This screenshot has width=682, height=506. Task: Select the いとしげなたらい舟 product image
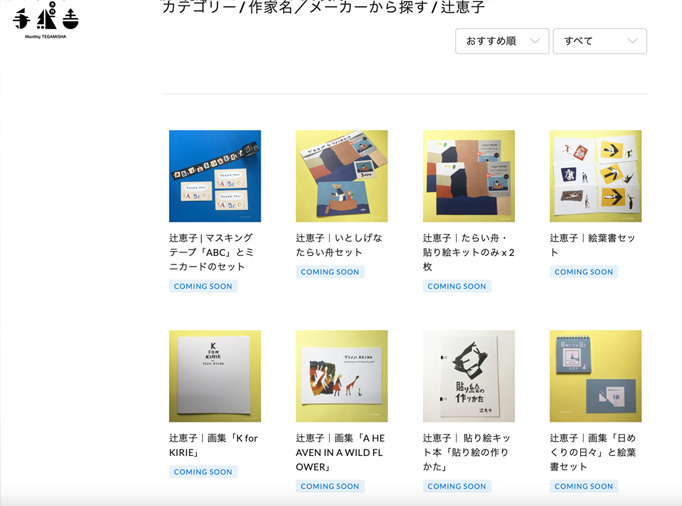click(342, 176)
